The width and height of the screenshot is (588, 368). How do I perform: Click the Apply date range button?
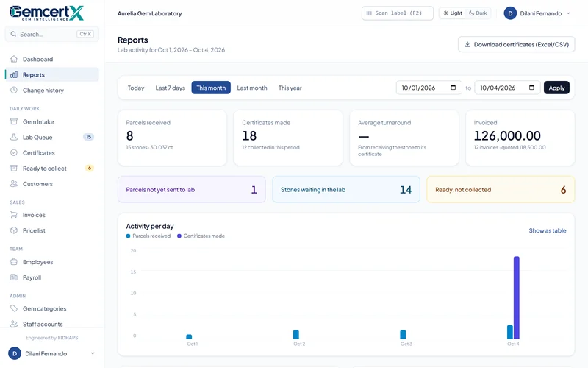click(556, 88)
